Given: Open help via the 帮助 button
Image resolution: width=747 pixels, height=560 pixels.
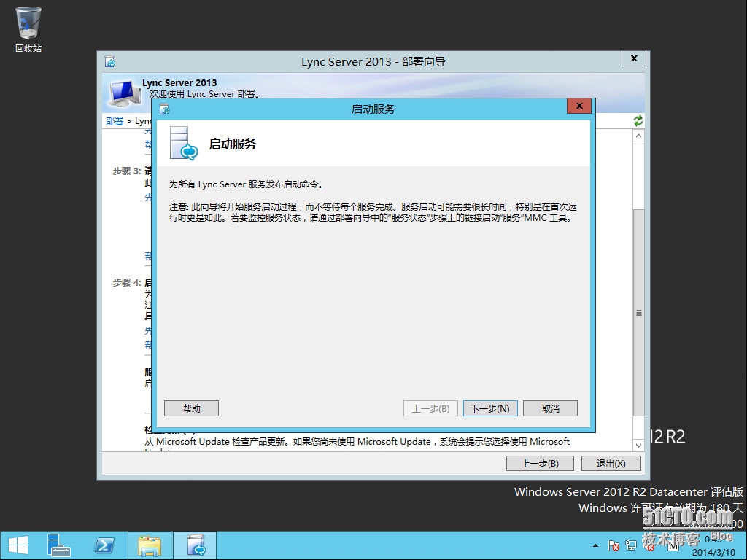Looking at the screenshot, I should pos(192,408).
